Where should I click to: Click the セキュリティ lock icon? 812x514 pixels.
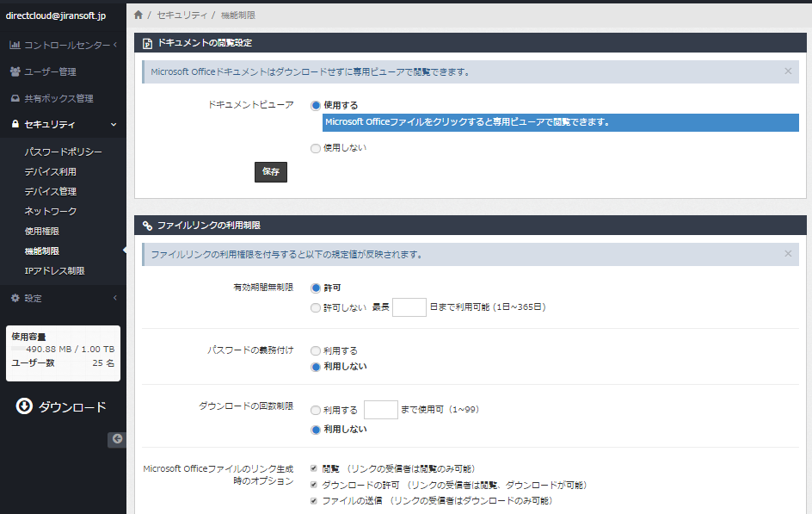(x=15, y=124)
